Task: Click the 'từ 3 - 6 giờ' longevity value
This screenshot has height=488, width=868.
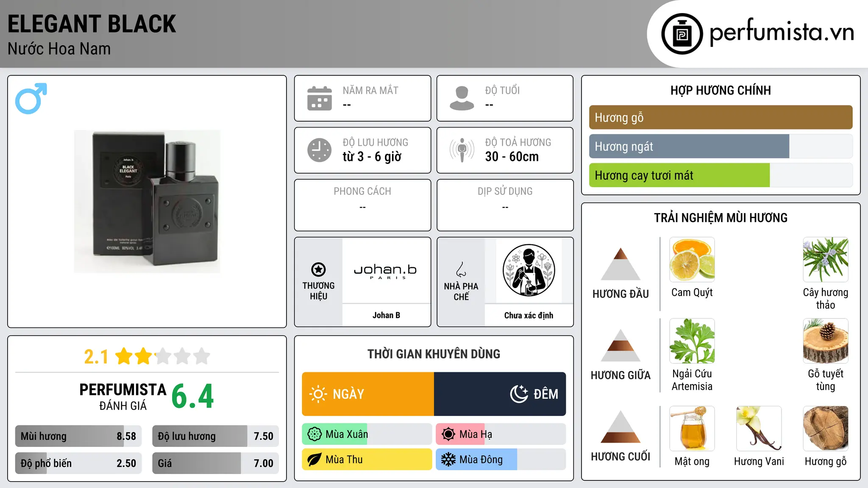Action: [372, 157]
